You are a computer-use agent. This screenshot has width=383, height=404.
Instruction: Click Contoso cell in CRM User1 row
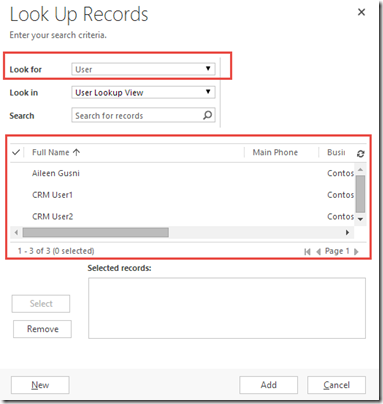(340, 195)
